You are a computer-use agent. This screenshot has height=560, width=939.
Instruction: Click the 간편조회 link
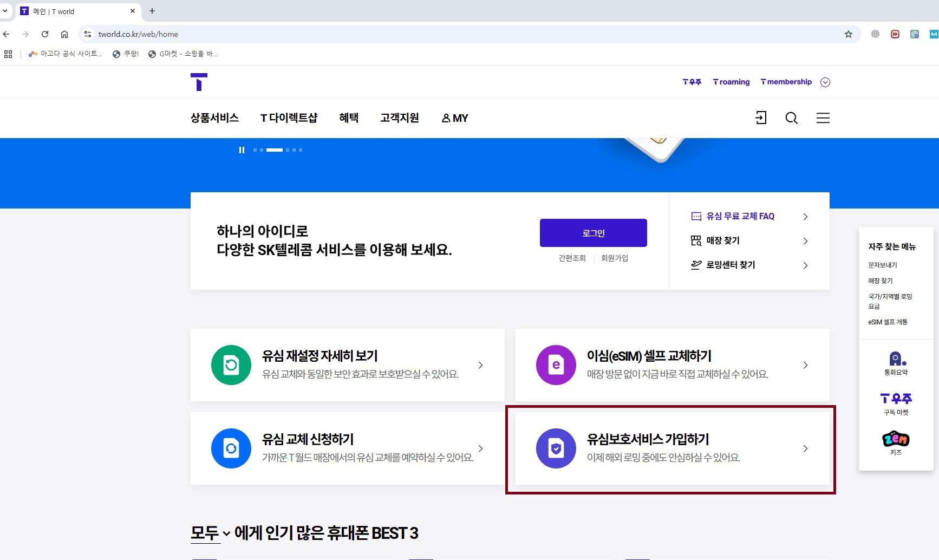(x=572, y=258)
